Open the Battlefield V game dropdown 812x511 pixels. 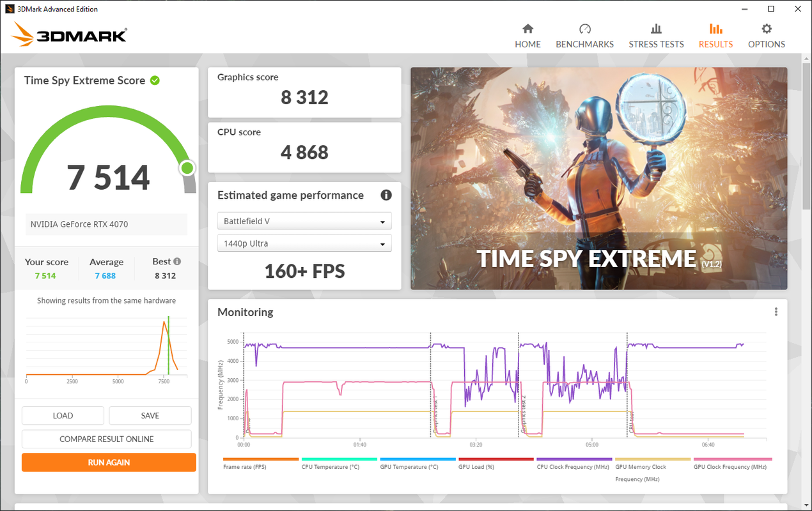pos(304,221)
